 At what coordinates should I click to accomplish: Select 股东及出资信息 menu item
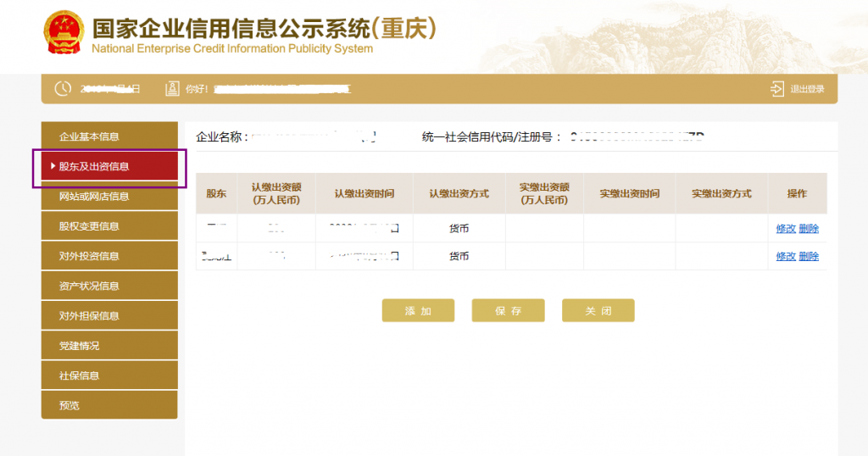click(109, 166)
